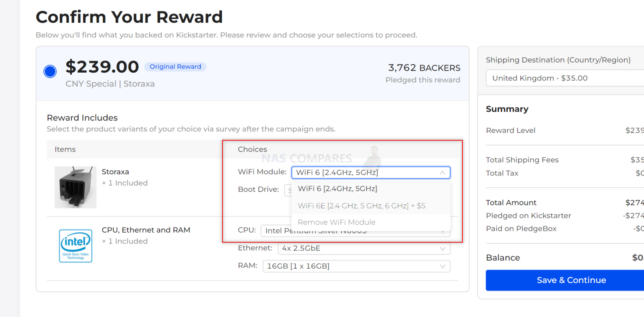Viewport: 644px width, 317px height.
Task: Open the 16GB RAM selection dropdown
Action: coord(356,266)
